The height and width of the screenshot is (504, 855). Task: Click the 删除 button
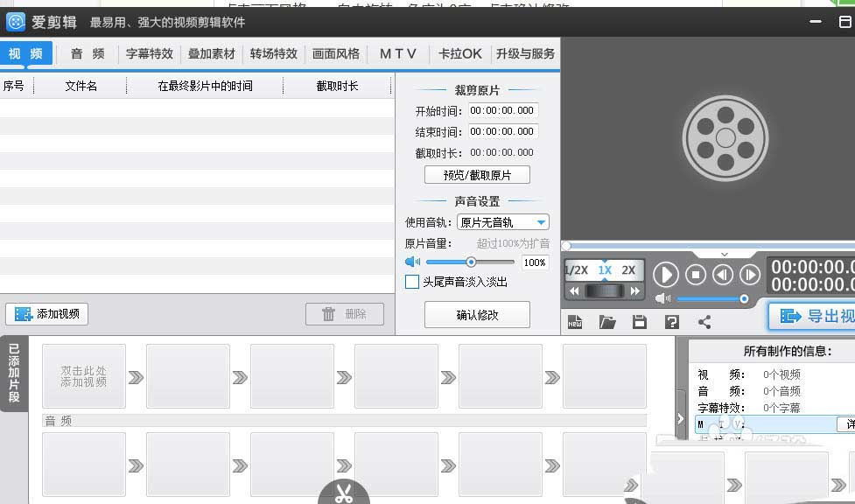pos(345,313)
